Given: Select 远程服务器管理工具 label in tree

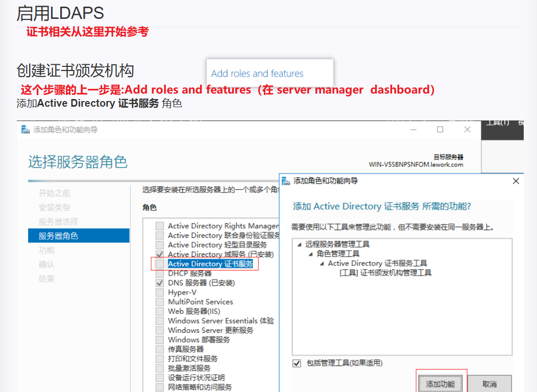Looking at the screenshot, I should 337,244.
